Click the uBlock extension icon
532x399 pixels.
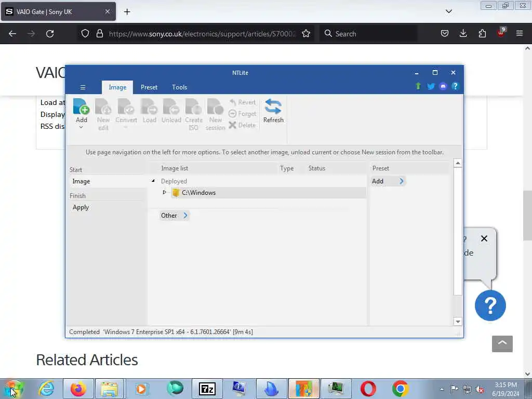(501, 33)
